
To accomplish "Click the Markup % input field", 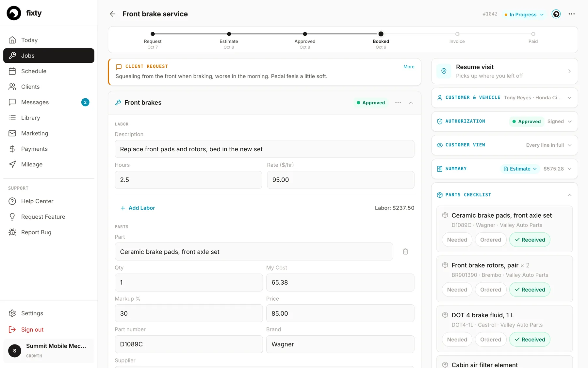I will [x=188, y=313].
